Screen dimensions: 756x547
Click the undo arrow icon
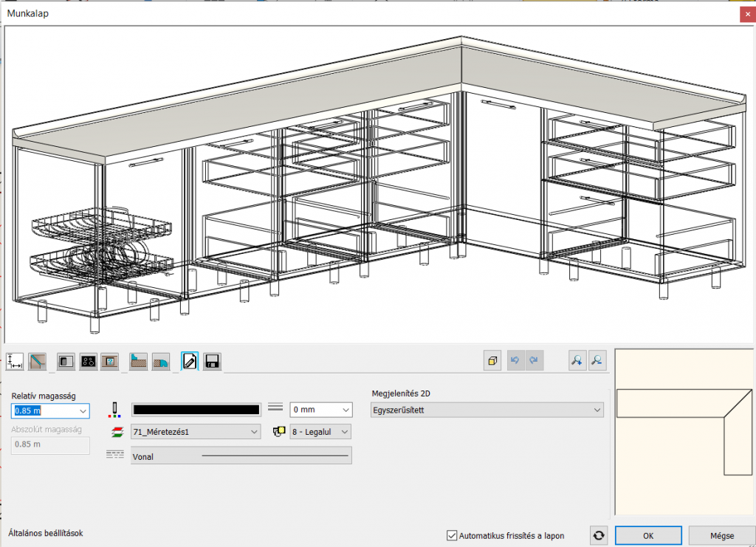tap(515, 360)
